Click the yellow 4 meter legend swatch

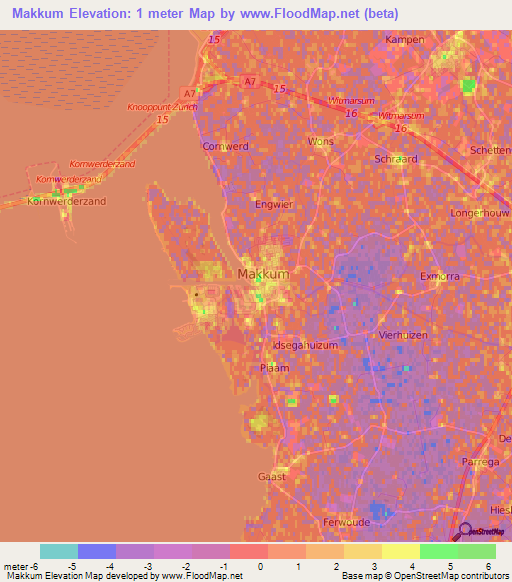[x=401, y=552]
